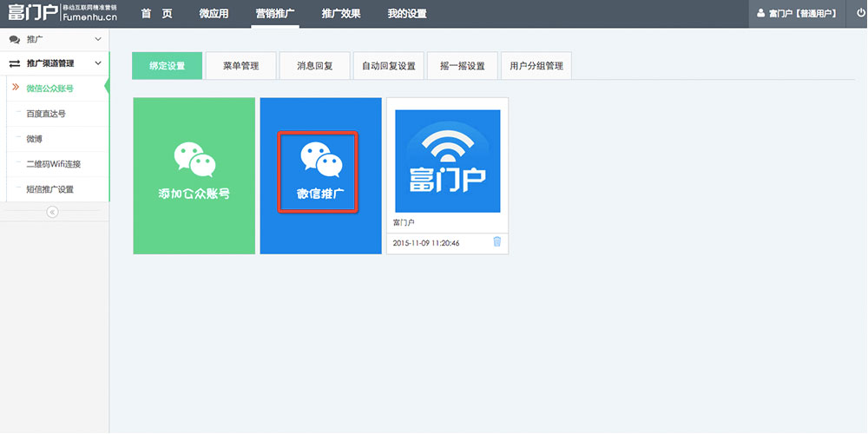Expand the 推广 sidebar chevron

[x=98, y=39]
